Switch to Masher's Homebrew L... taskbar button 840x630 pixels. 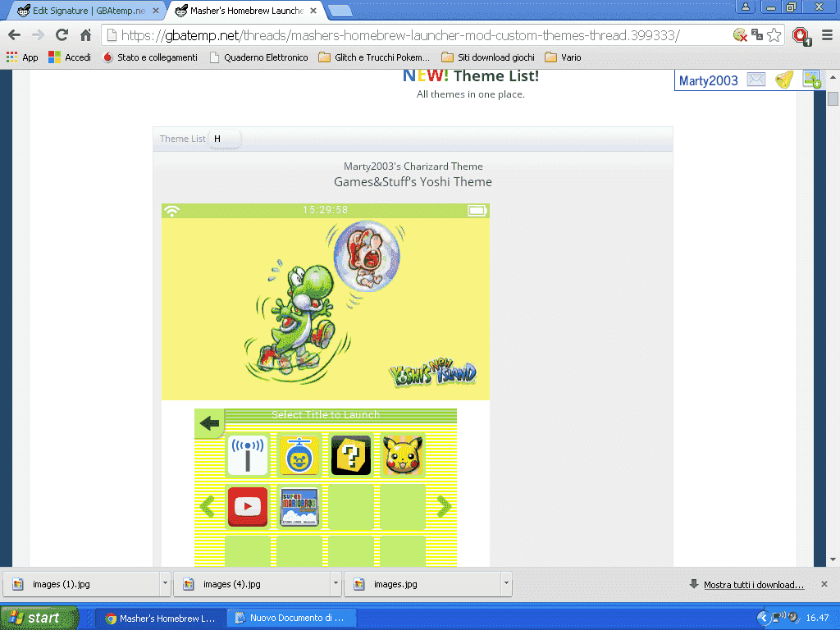(x=160, y=619)
